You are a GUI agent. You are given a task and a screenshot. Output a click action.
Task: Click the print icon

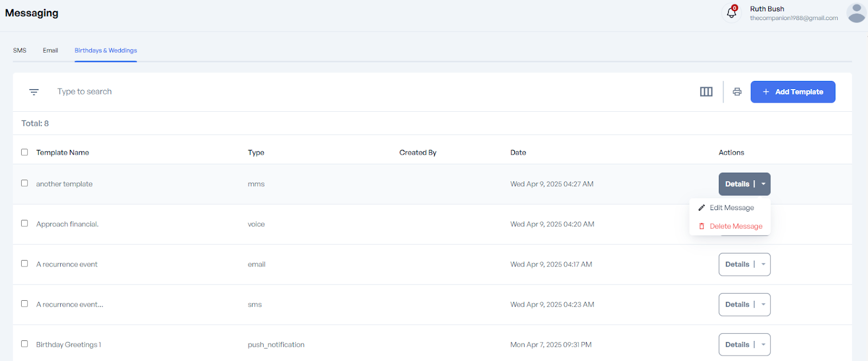click(x=737, y=92)
